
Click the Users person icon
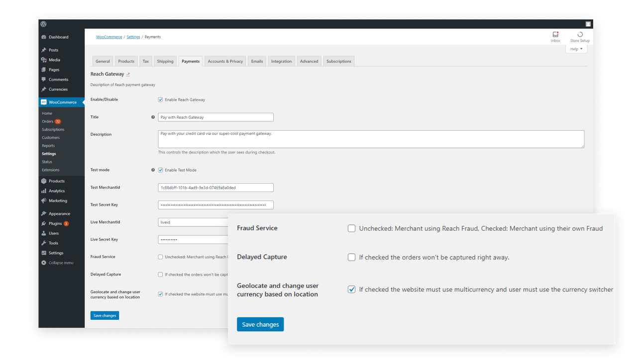(x=44, y=233)
